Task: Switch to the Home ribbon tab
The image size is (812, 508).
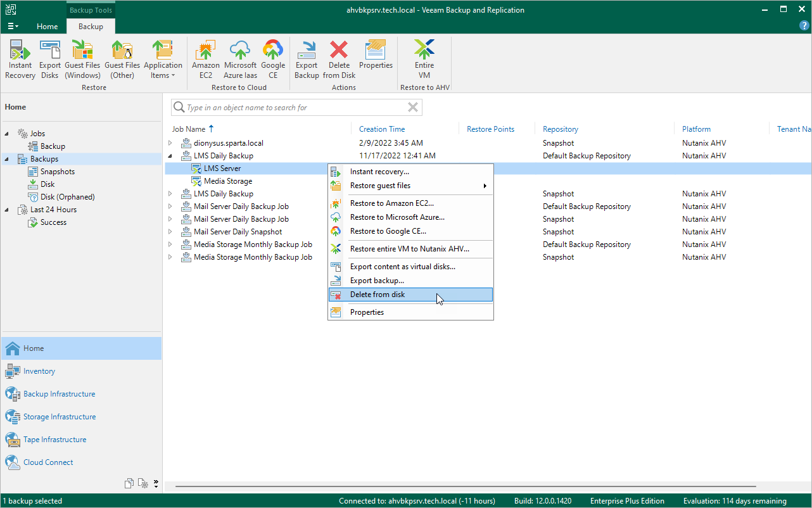Action: 48,26
